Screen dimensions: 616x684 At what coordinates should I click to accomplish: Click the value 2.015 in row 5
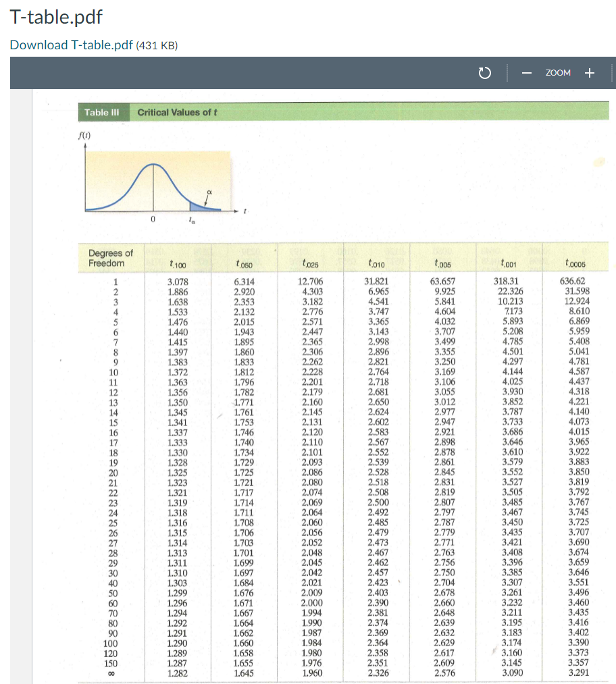pos(245,322)
